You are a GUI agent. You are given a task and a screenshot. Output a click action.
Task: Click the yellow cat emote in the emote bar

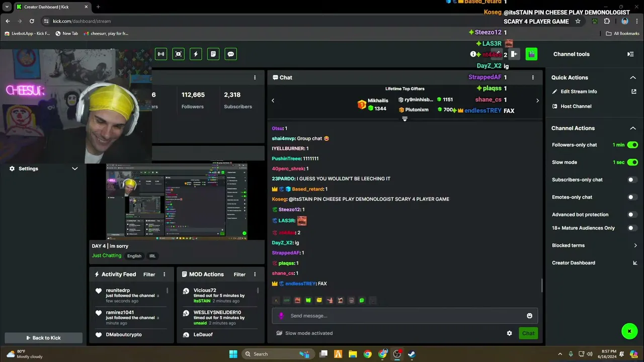(x=319, y=301)
